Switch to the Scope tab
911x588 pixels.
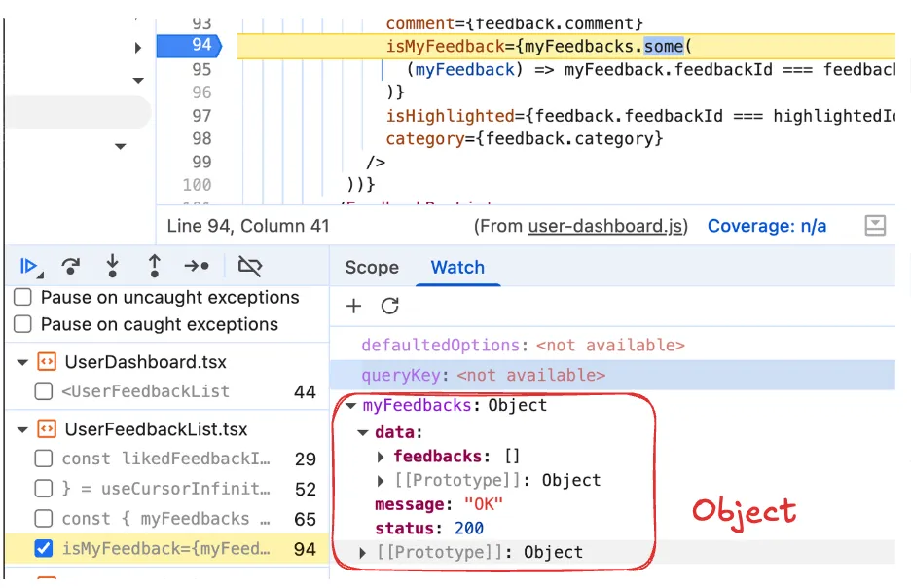point(371,268)
